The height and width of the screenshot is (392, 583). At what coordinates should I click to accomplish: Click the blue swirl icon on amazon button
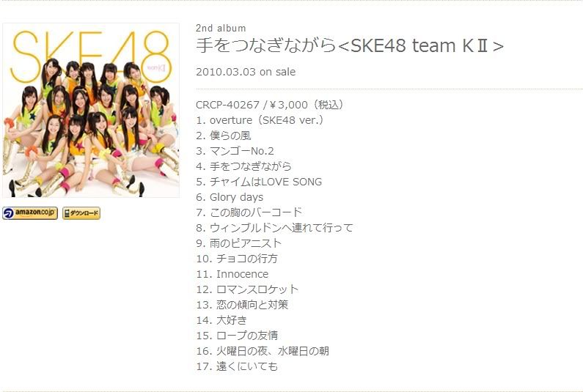click(x=8, y=213)
